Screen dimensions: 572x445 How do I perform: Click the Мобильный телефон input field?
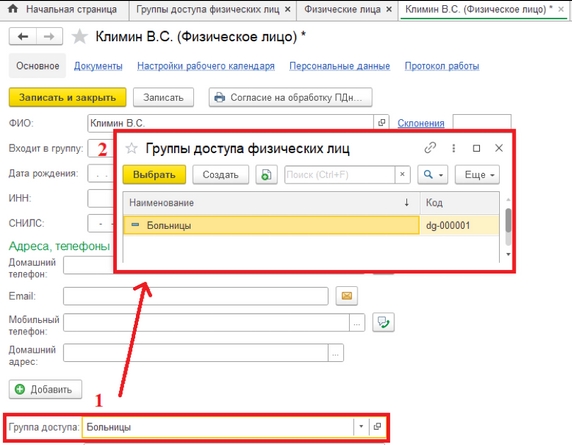[x=206, y=323]
